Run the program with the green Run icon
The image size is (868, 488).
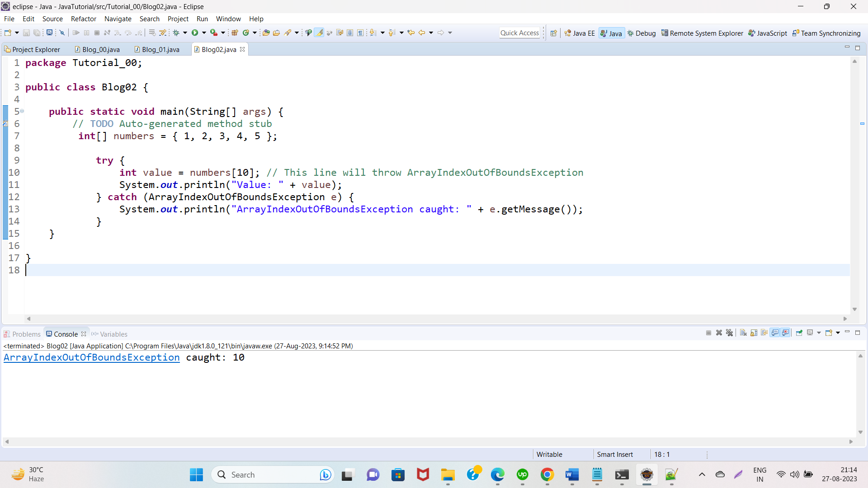point(195,33)
